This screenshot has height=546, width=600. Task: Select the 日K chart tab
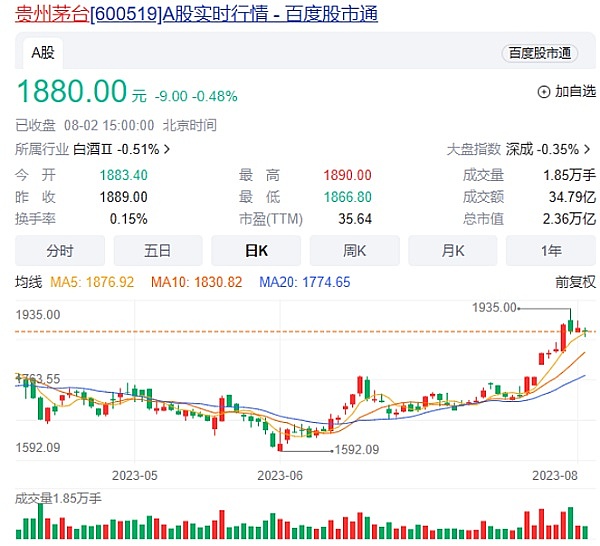[x=256, y=251]
